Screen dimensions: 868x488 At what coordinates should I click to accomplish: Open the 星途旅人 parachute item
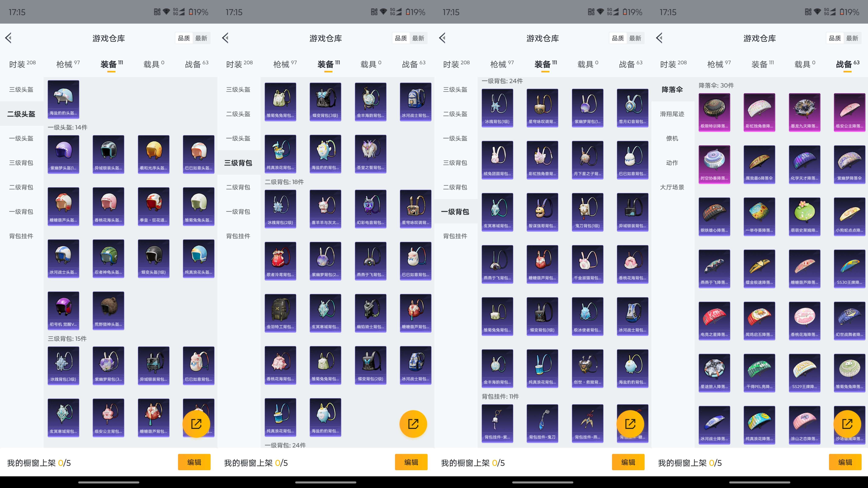[x=714, y=373]
